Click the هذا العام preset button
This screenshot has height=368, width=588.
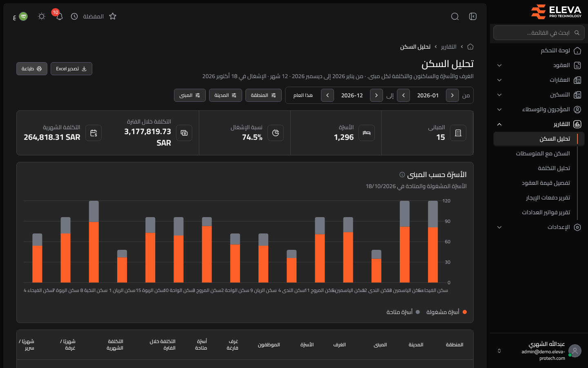coord(303,95)
